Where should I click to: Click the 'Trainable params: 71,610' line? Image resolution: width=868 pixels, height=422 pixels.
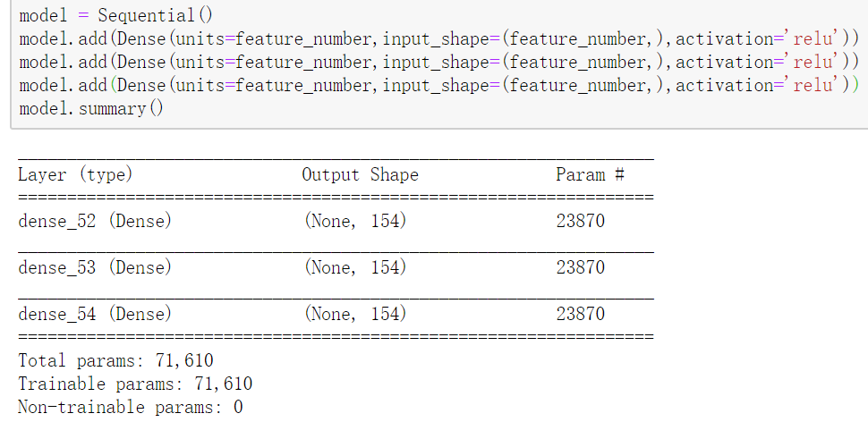(135, 384)
